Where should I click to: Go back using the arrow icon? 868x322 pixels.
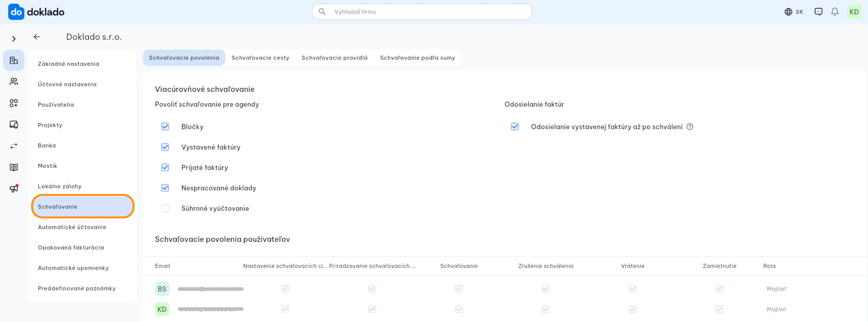pos(37,37)
